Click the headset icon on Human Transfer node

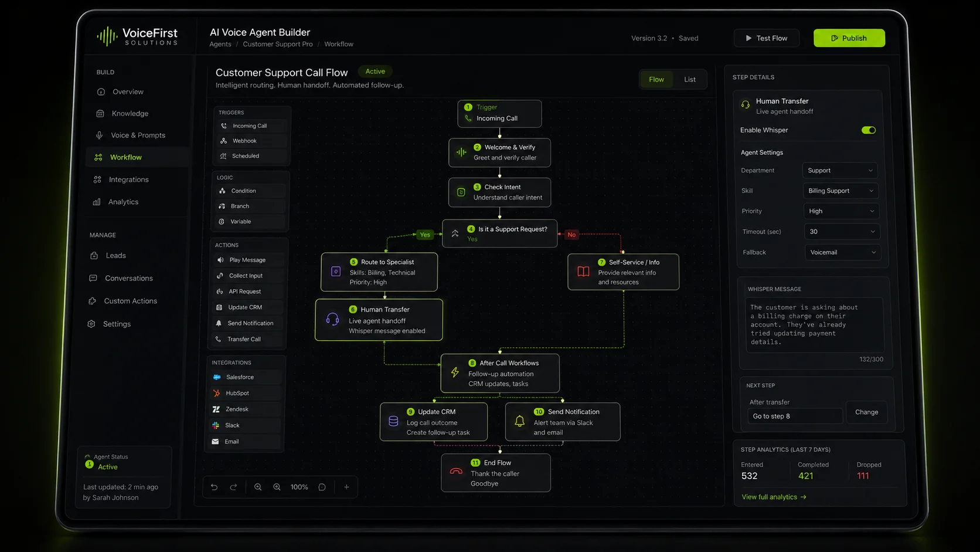[332, 319]
